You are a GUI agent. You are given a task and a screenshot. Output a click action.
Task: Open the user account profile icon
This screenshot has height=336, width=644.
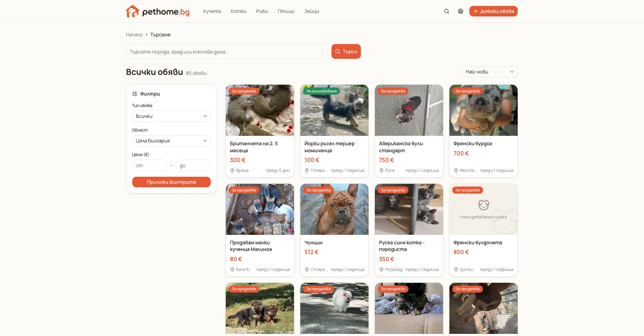(461, 11)
